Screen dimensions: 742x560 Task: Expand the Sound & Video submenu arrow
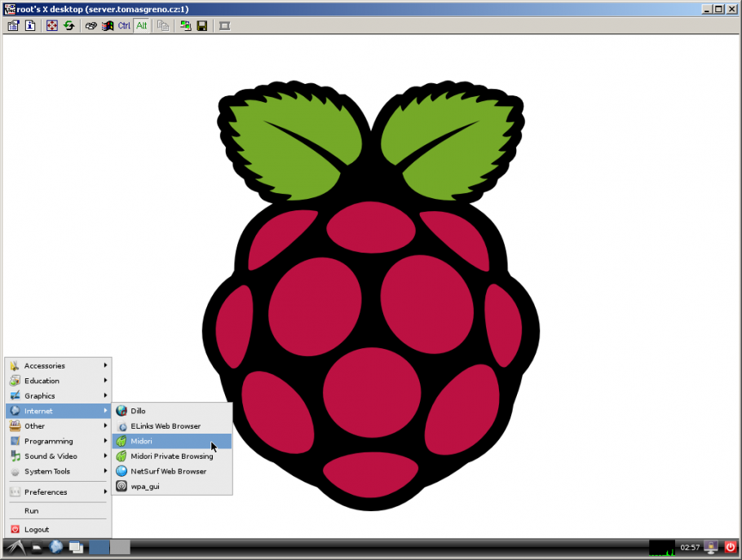105,456
